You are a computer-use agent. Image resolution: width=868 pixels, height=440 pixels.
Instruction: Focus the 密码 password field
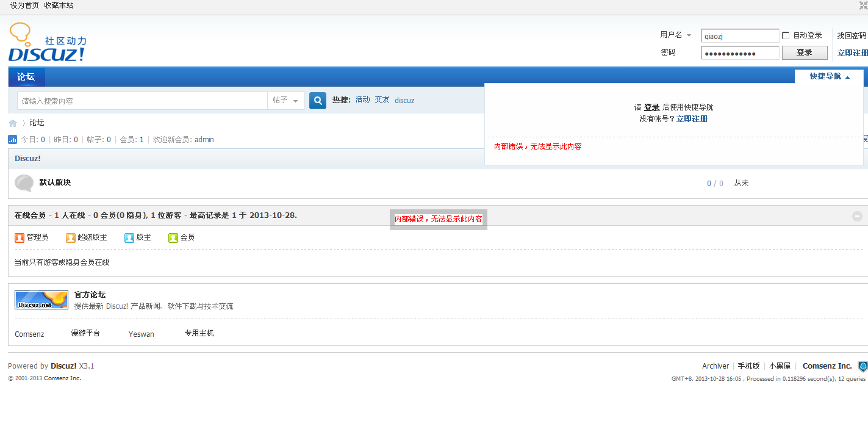tap(741, 53)
